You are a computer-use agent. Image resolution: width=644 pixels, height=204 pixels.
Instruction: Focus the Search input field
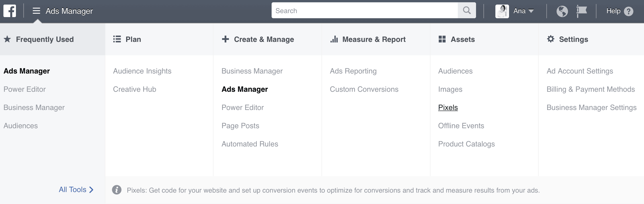[x=365, y=11]
